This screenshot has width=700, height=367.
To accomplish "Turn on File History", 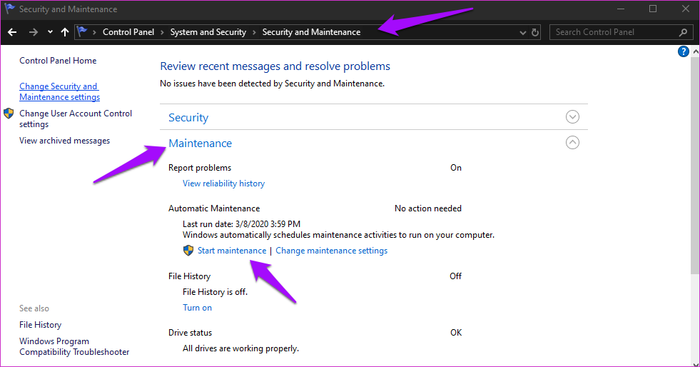I will (x=197, y=308).
